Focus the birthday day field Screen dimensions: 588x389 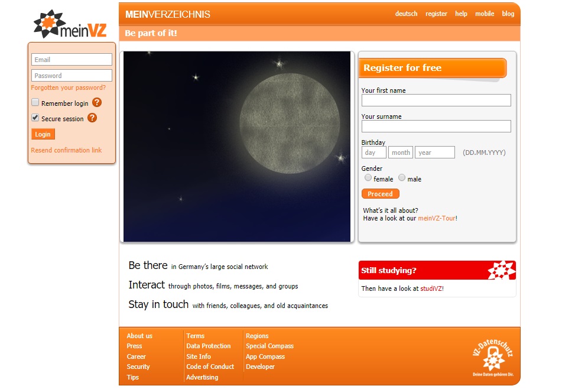pos(374,153)
